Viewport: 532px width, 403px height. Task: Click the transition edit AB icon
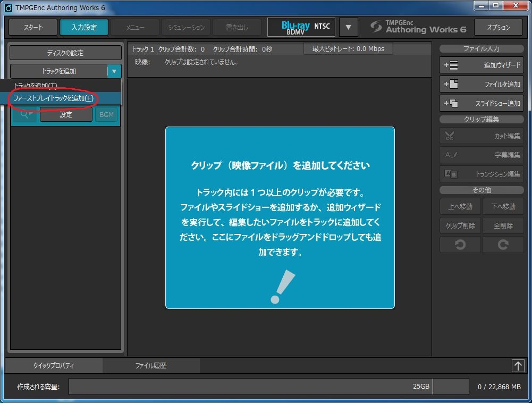click(451, 174)
